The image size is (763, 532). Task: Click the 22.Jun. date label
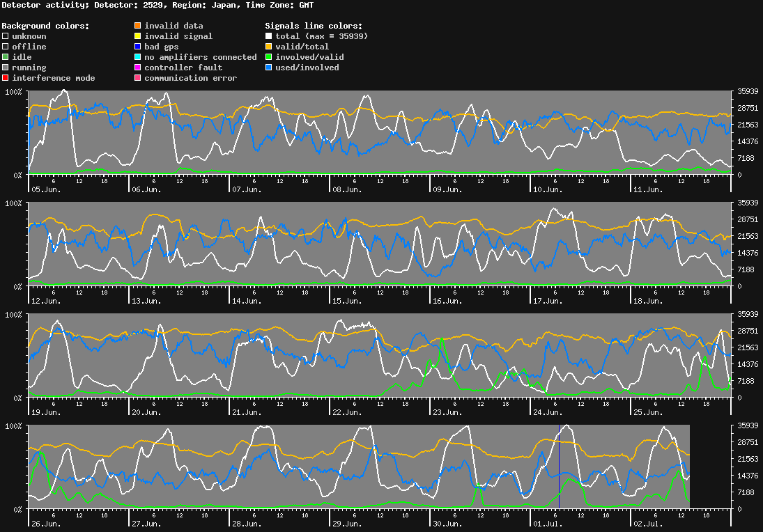[x=348, y=412]
